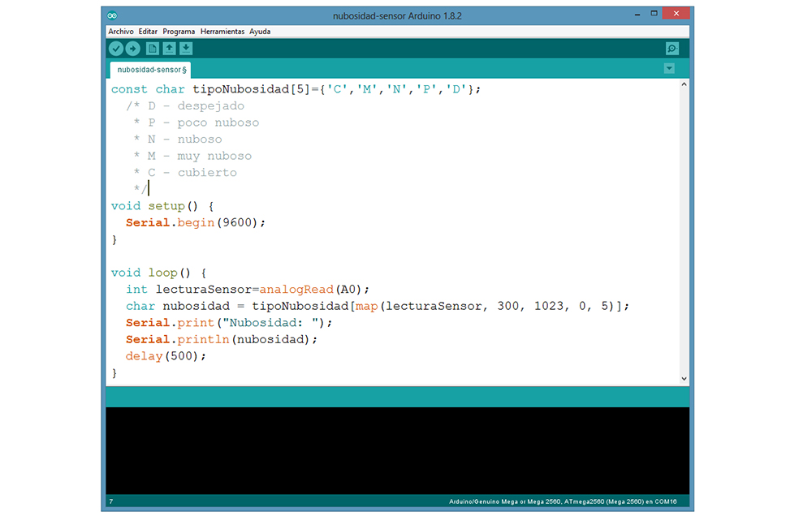Click the Save sketch down-arrow icon

(x=186, y=49)
